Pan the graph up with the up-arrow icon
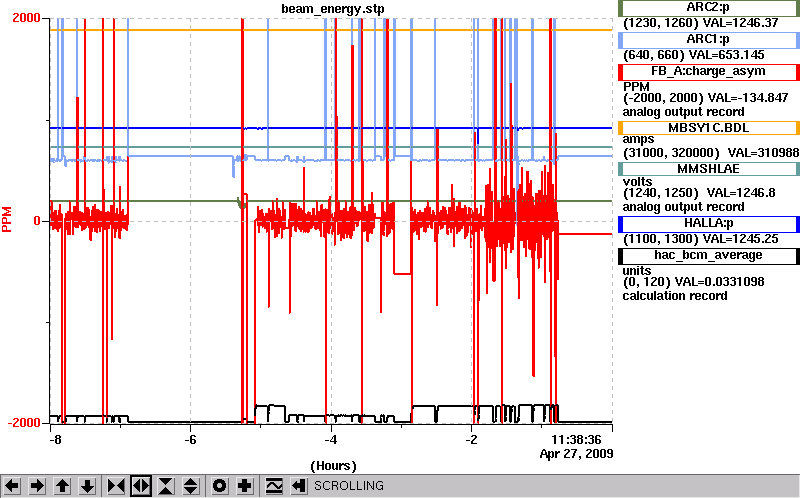The height and width of the screenshot is (498, 800). [x=62, y=486]
